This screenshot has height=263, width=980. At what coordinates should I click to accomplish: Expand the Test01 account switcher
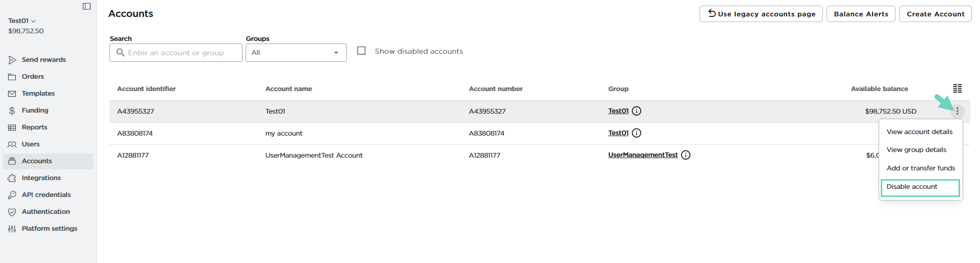click(x=22, y=21)
